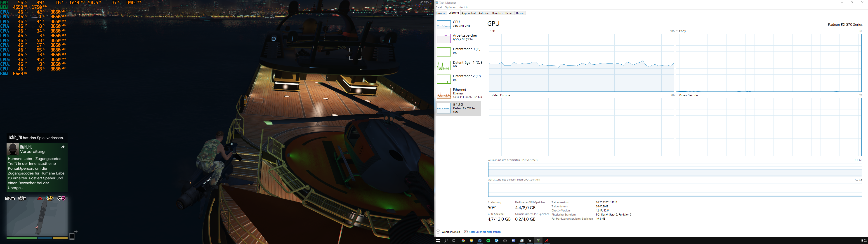Viewport: 868px width, 244px height.
Task: Switch to the Prozesse tab
Action: (441, 13)
